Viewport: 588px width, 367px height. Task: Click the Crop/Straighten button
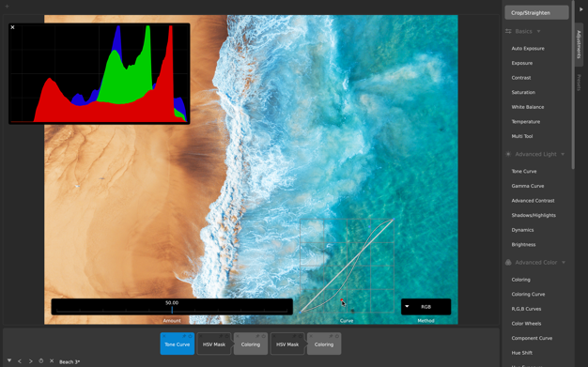coord(536,13)
